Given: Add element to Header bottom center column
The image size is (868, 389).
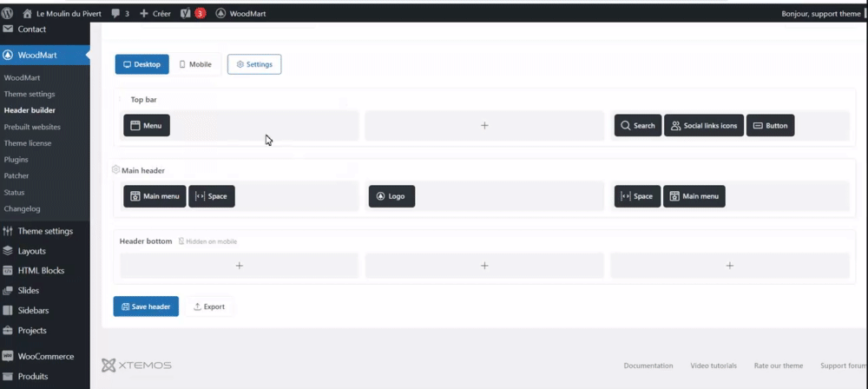Looking at the screenshot, I should click(x=484, y=266).
